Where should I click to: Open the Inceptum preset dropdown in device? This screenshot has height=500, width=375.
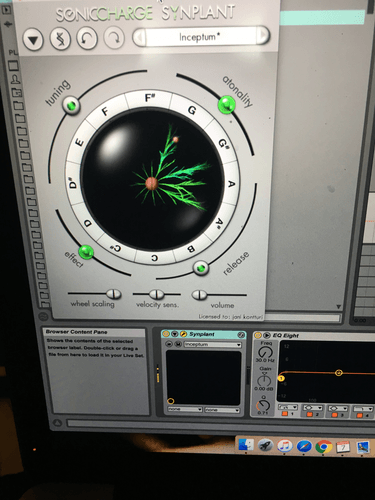coord(212,344)
